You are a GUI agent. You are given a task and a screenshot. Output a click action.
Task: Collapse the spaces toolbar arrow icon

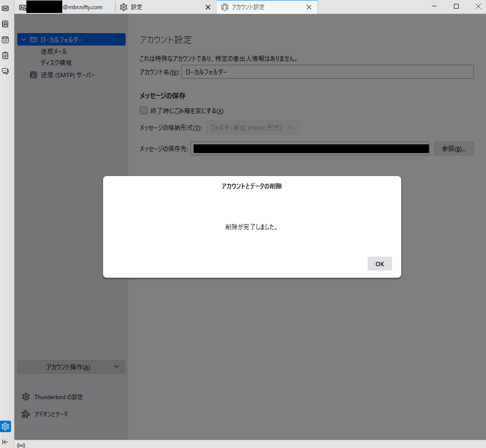5,442
